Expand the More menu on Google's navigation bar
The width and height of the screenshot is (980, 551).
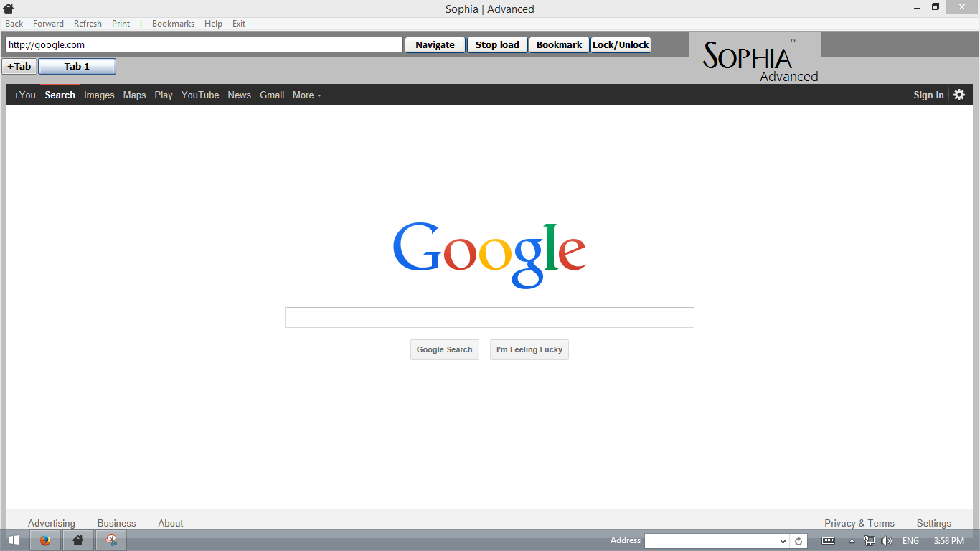coord(306,94)
